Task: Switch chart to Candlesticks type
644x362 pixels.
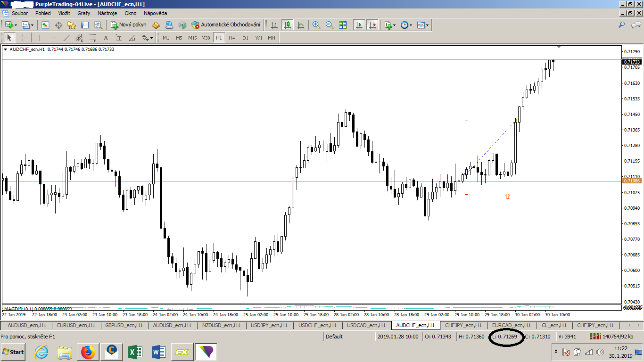Action: [x=287, y=25]
